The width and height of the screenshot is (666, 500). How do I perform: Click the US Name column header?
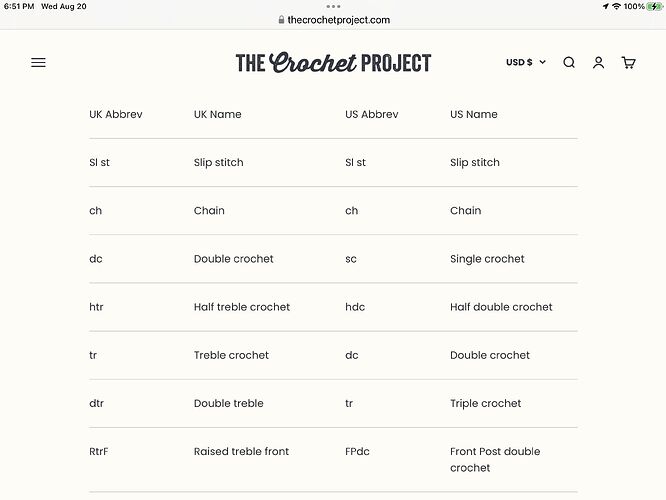coord(474,115)
